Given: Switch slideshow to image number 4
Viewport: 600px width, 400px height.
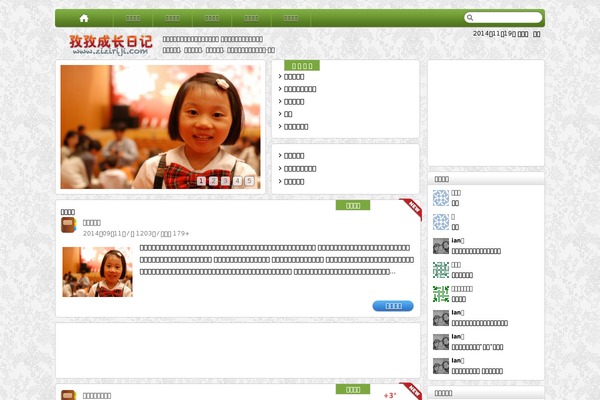Looking at the screenshot, I should point(237,181).
